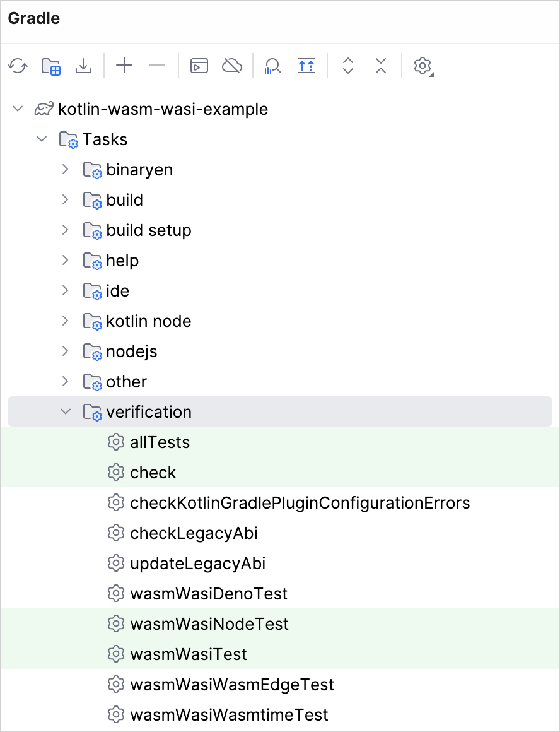The image size is (560, 732).
Task: Select the wasmWasiWasmtimeTest task label
Action: (229, 715)
